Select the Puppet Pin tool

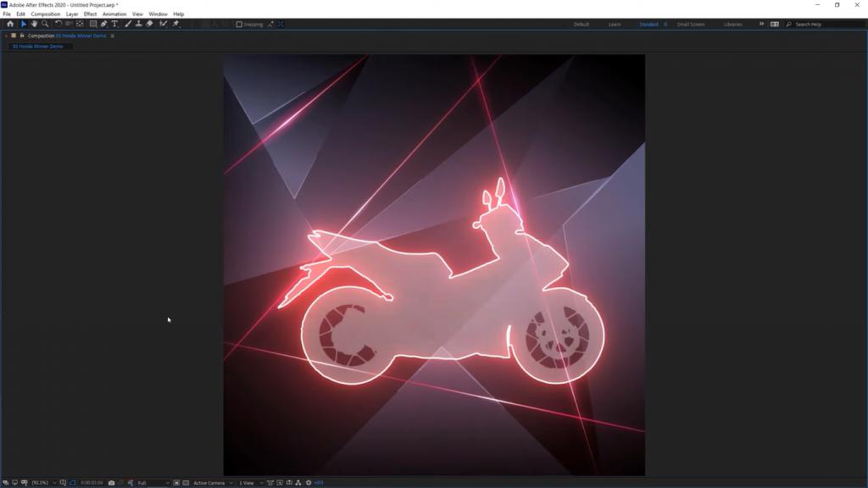coord(175,24)
